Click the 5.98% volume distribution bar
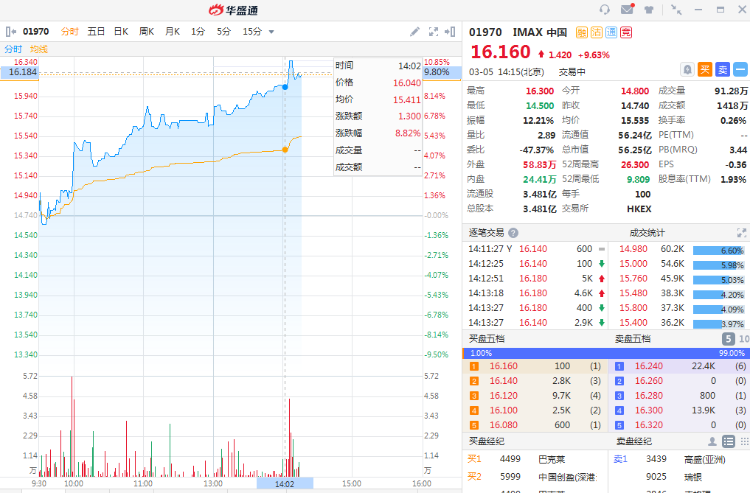 tap(718, 265)
